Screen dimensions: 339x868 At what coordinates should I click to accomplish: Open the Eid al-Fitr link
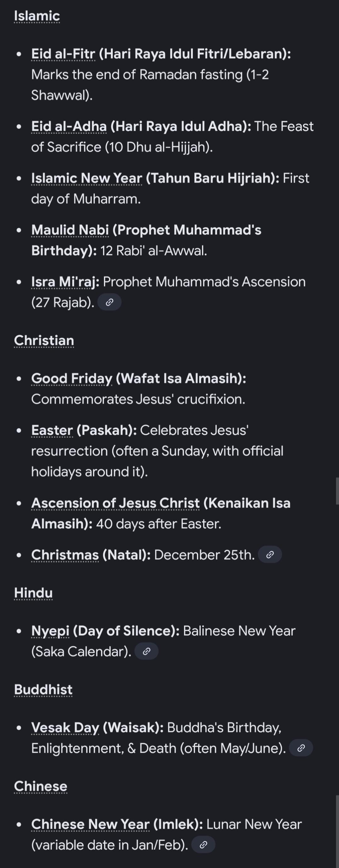(x=63, y=54)
